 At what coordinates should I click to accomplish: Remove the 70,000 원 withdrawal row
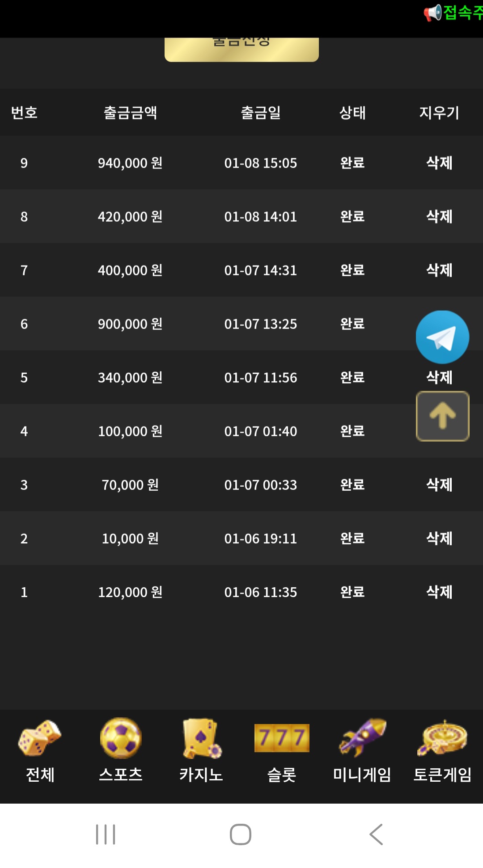tap(439, 485)
